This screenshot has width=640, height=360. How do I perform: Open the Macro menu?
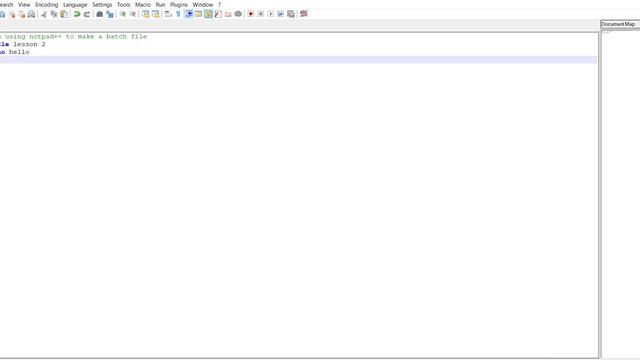143,4
